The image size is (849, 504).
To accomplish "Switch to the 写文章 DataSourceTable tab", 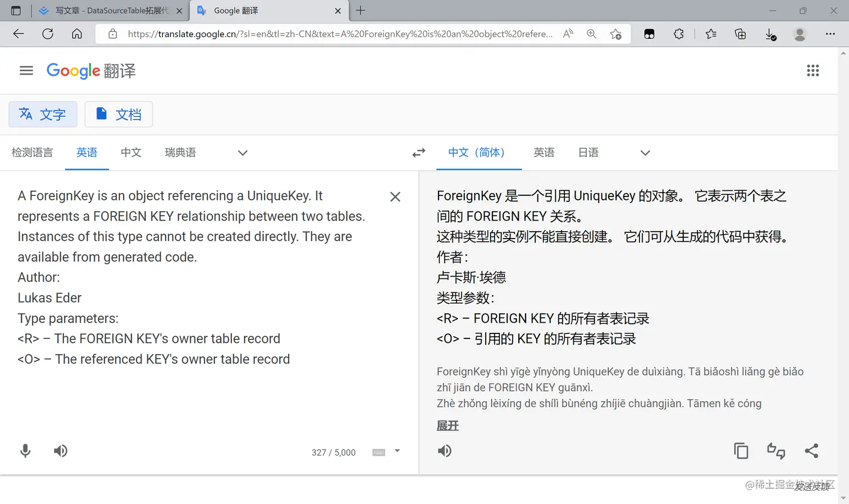I will coord(111,11).
